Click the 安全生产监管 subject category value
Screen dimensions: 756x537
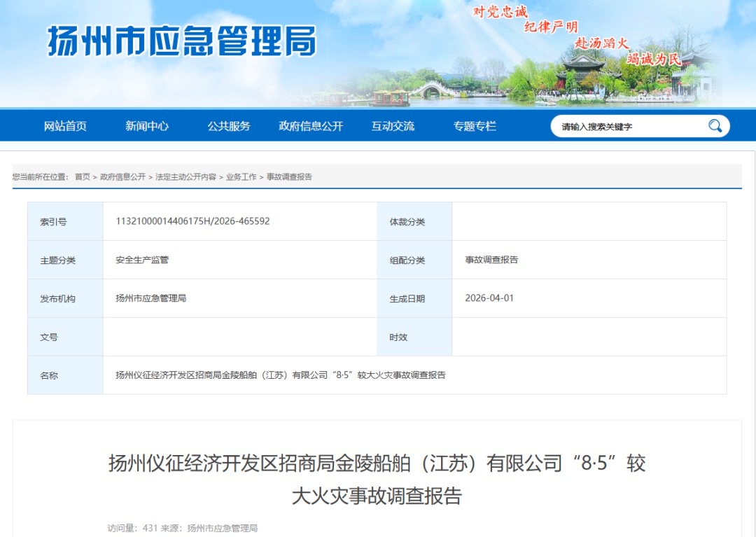pos(142,260)
